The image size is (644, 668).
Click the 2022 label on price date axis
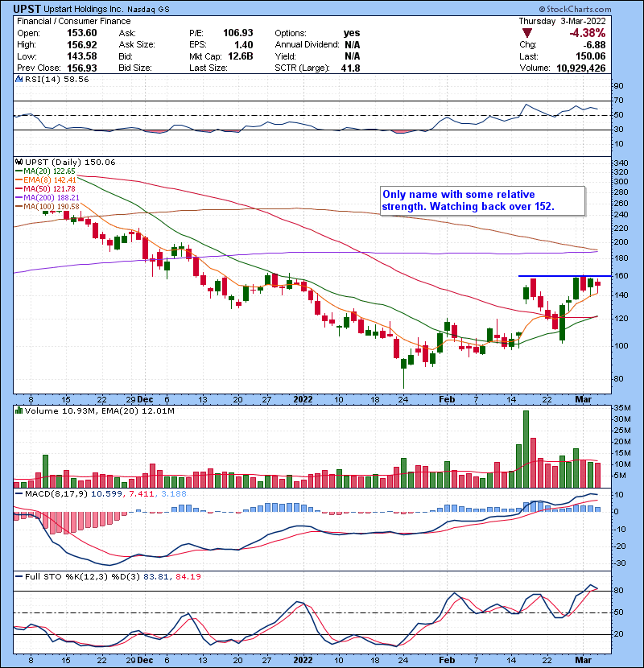coord(303,400)
